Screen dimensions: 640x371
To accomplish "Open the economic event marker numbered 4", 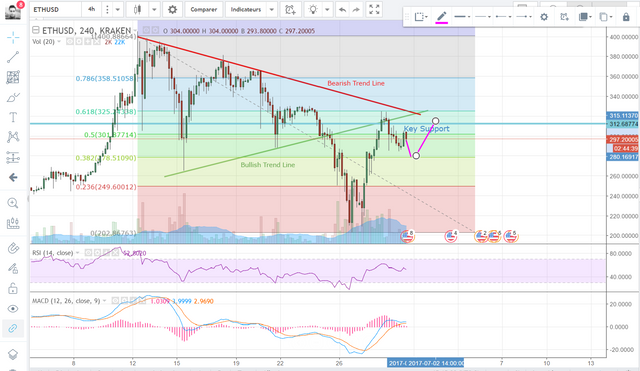I will pos(451,236).
